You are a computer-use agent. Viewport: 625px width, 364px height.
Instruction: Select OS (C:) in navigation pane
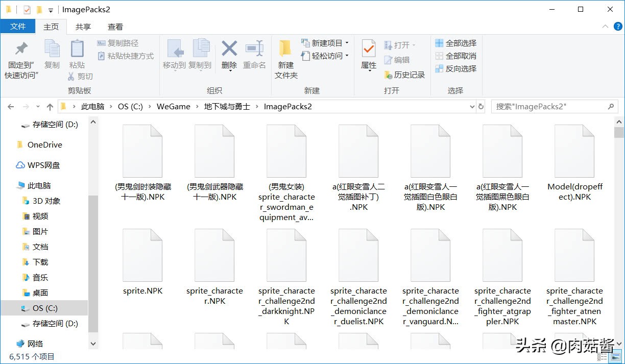point(44,308)
